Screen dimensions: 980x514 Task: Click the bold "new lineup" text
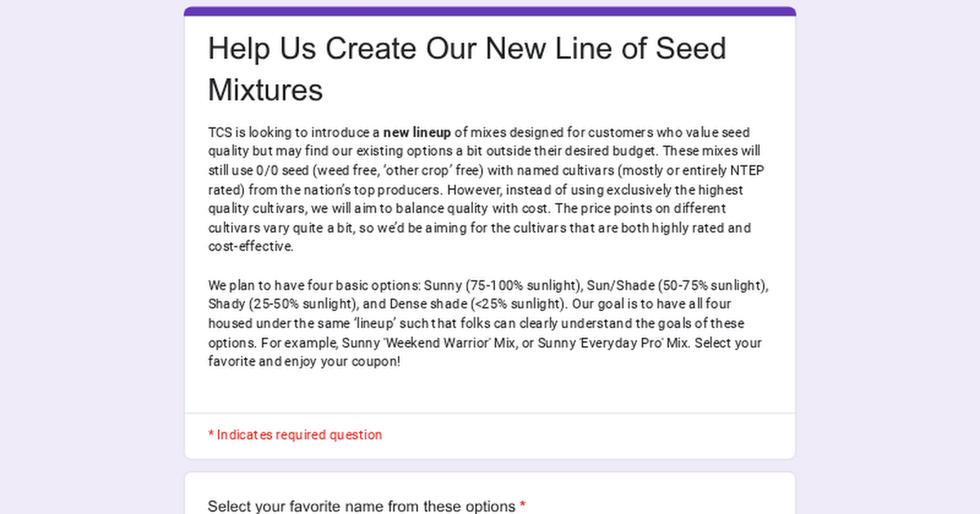pyautogui.click(x=416, y=132)
